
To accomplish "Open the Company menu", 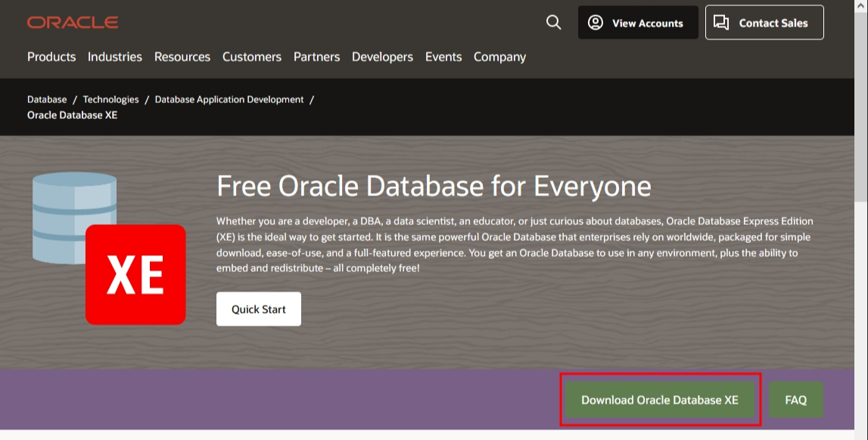I will tap(500, 57).
